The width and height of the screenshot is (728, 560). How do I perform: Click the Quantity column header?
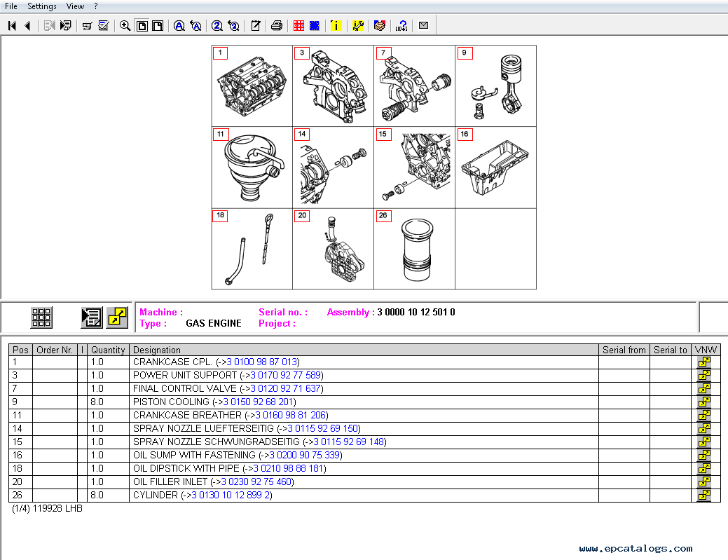point(108,350)
